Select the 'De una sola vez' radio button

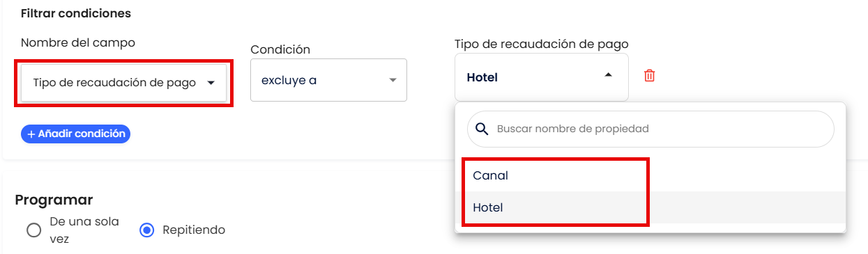(x=33, y=230)
